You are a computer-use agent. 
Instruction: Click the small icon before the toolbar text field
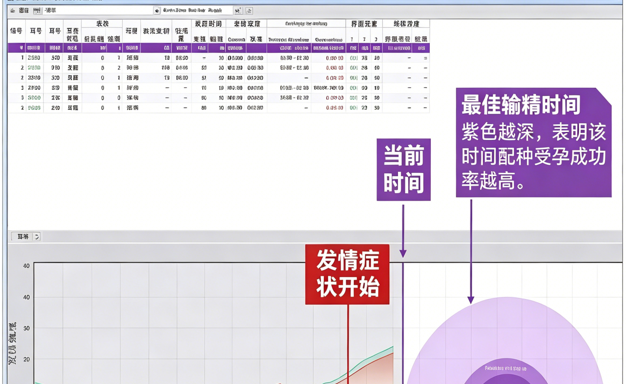(37, 11)
